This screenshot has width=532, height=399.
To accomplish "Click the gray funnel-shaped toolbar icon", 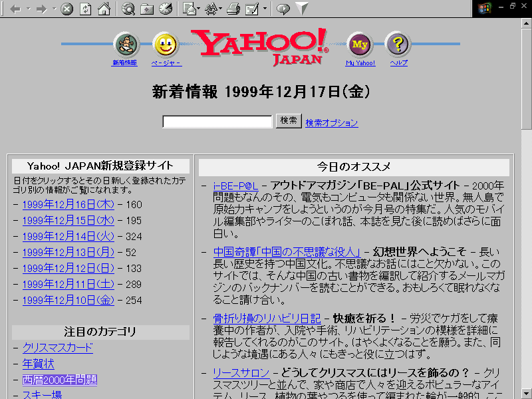I will 302,9.
